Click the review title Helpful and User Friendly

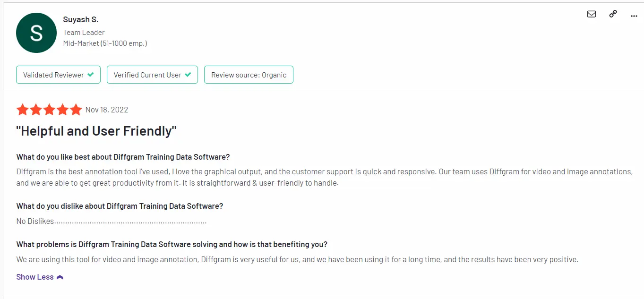click(96, 131)
